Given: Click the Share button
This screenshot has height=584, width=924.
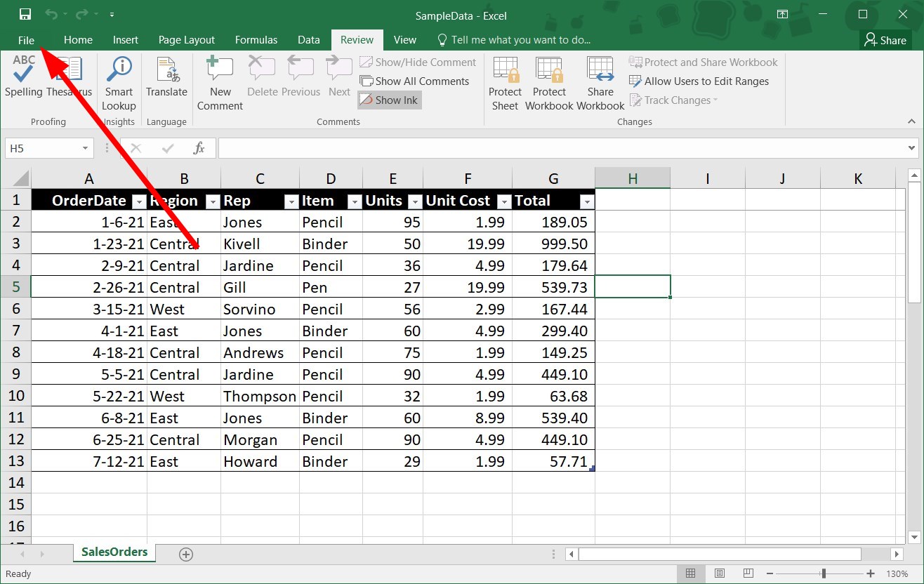Looking at the screenshot, I should click(885, 40).
